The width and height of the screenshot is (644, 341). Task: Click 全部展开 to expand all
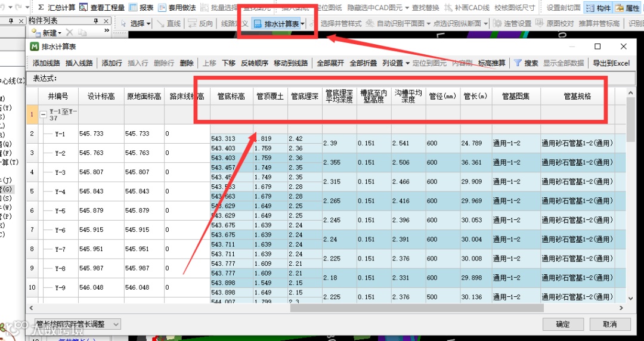(x=330, y=63)
